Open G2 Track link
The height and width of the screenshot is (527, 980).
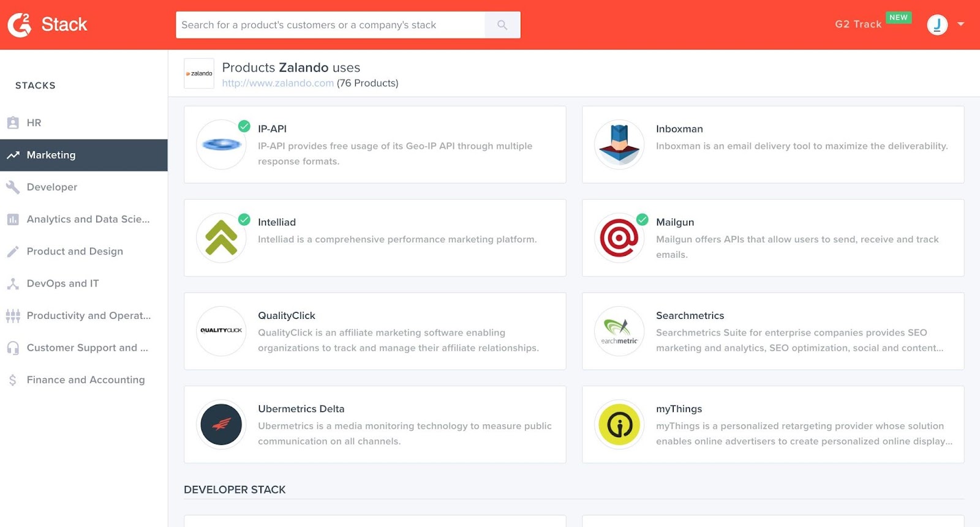pos(858,24)
